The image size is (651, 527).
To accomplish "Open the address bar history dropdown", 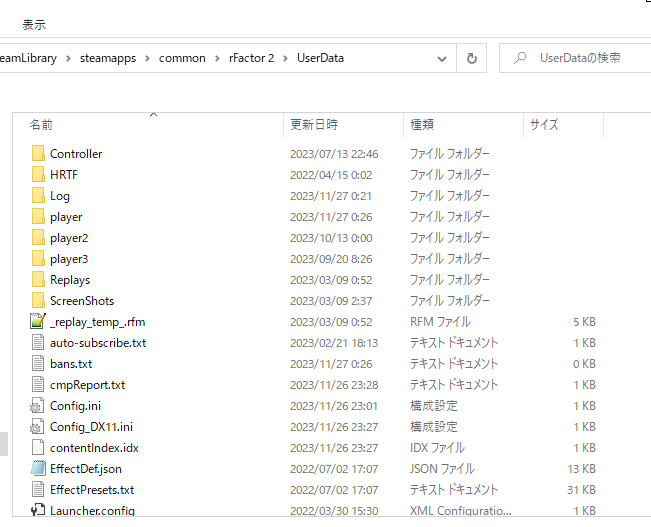I will (442, 59).
